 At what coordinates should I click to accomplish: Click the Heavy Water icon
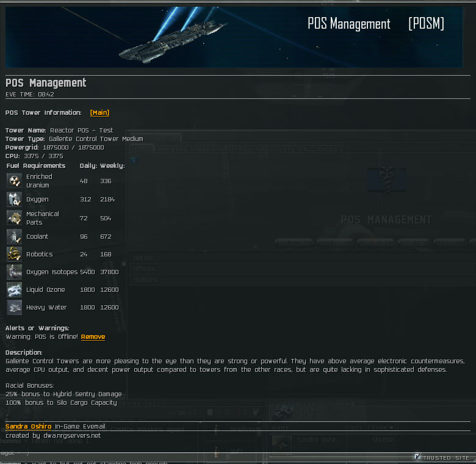tap(15, 308)
